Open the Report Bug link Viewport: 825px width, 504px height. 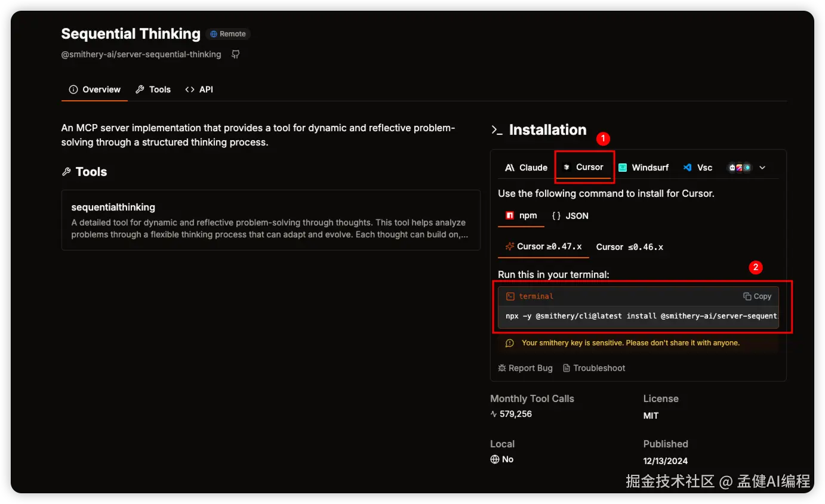(525, 368)
